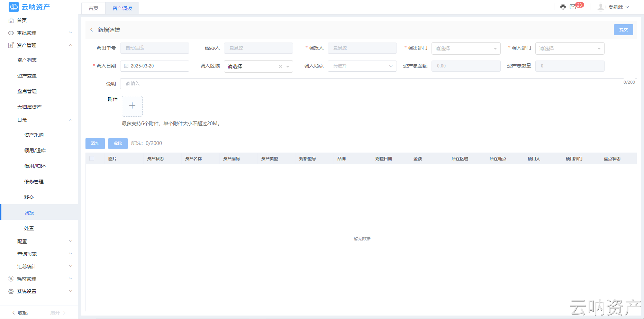
Task: Click the user avatar icon
Action: (x=601, y=7)
